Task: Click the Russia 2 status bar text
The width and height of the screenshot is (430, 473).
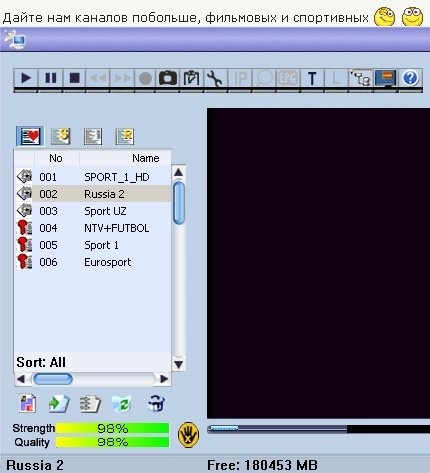Action: click(35, 465)
